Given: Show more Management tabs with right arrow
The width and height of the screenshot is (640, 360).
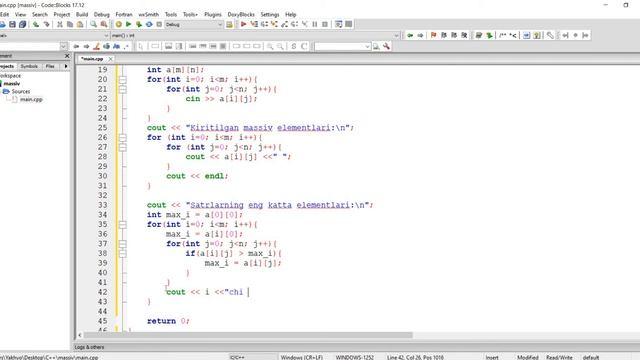Looking at the screenshot, I should click(x=66, y=66).
